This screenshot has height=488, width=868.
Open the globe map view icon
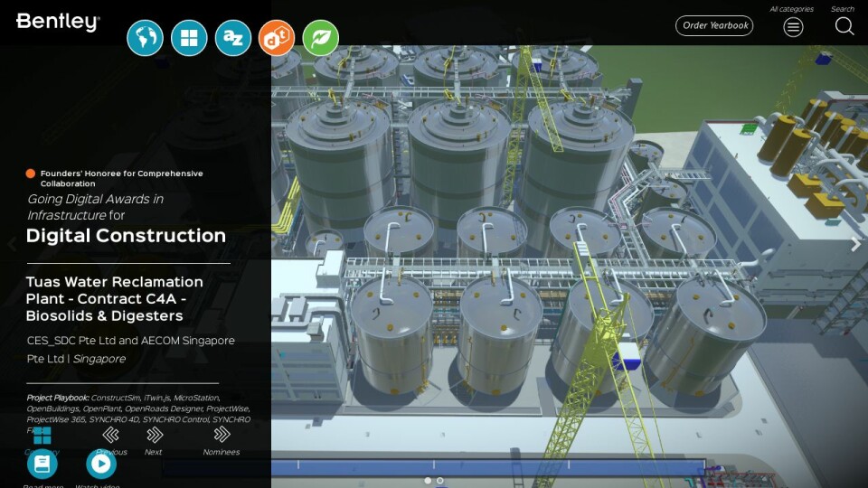click(x=145, y=38)
